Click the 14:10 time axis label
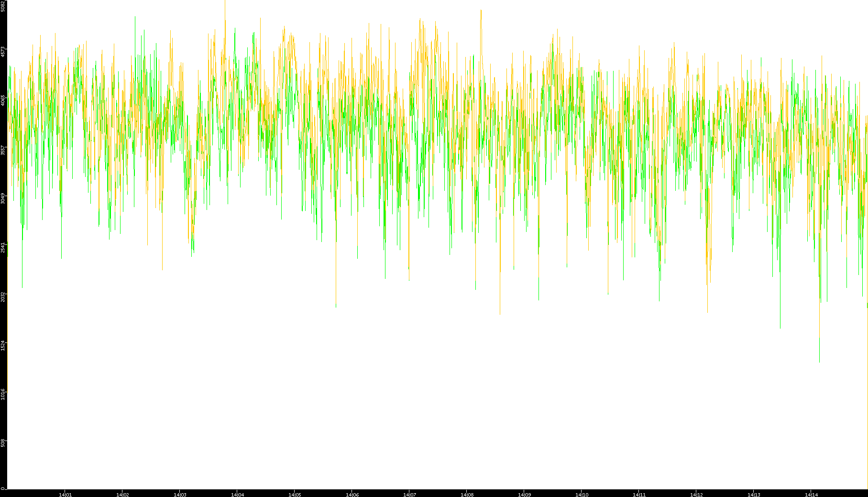 coord(582,495)
